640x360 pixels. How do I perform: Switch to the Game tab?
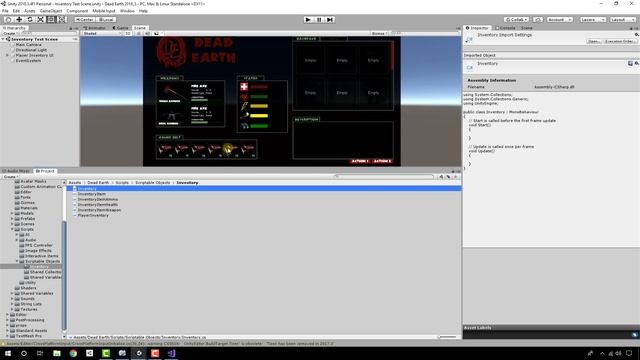(x=120, y=28)
